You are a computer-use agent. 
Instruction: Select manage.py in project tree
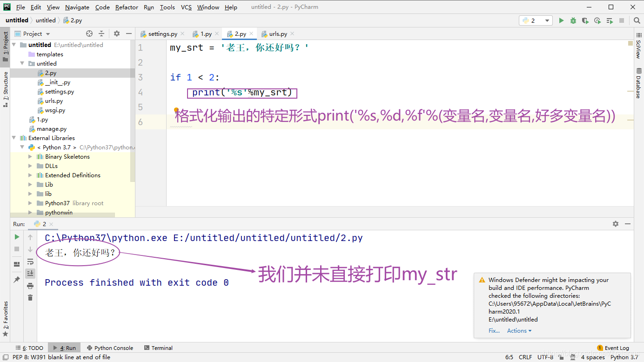[x=52, y=129]
